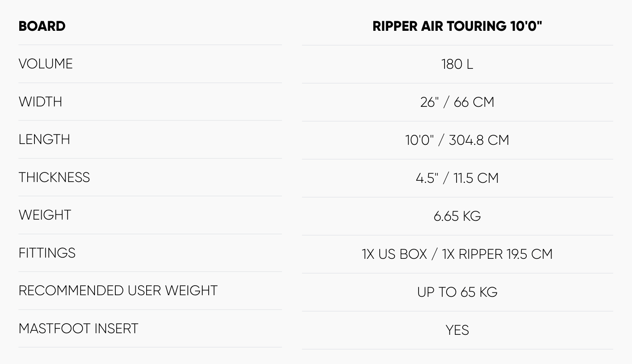Select the YES mastfoot insert value
632x364 pixels.
point(457,330)
